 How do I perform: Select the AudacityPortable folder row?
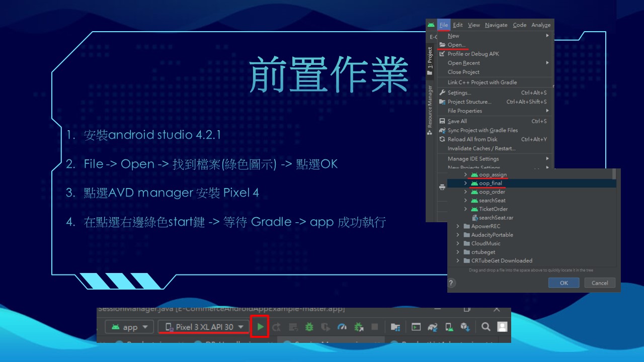pos(531,235)
